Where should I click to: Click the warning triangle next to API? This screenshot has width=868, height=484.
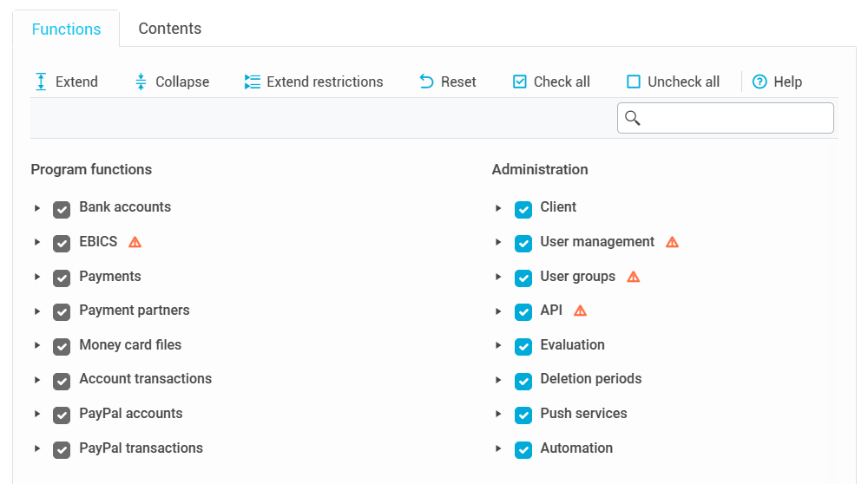point(580,311)
